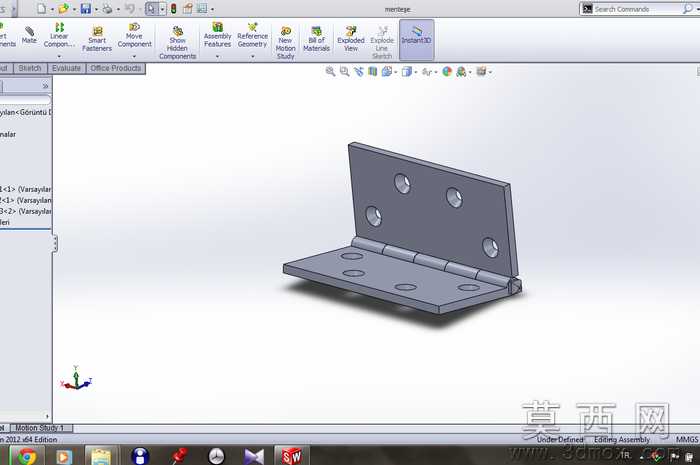Open Reference Geometry
700x465 pixels.
pos(252,35)
